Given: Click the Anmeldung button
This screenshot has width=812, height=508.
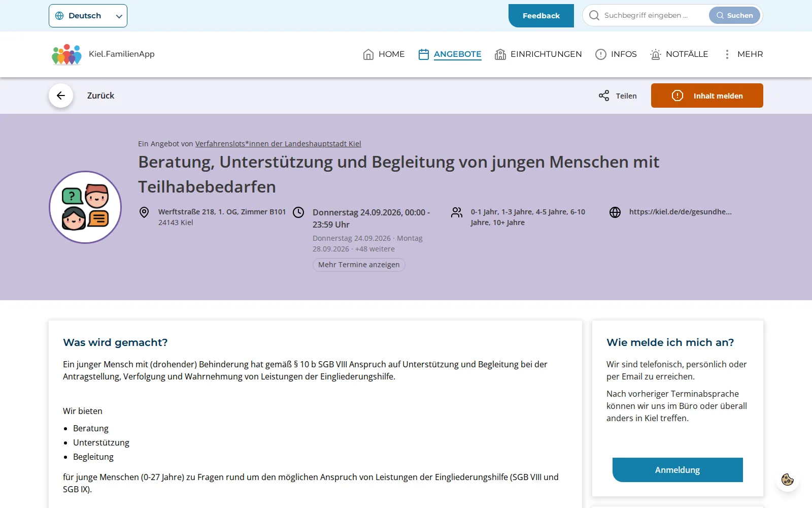Looking at the screenshot, I should click(678, 470).
